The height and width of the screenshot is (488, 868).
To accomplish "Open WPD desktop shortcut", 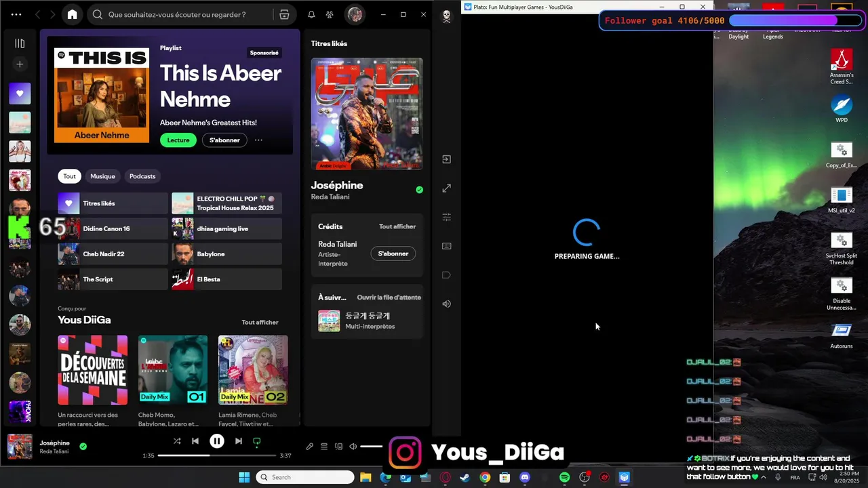I will tap(842, 109).
